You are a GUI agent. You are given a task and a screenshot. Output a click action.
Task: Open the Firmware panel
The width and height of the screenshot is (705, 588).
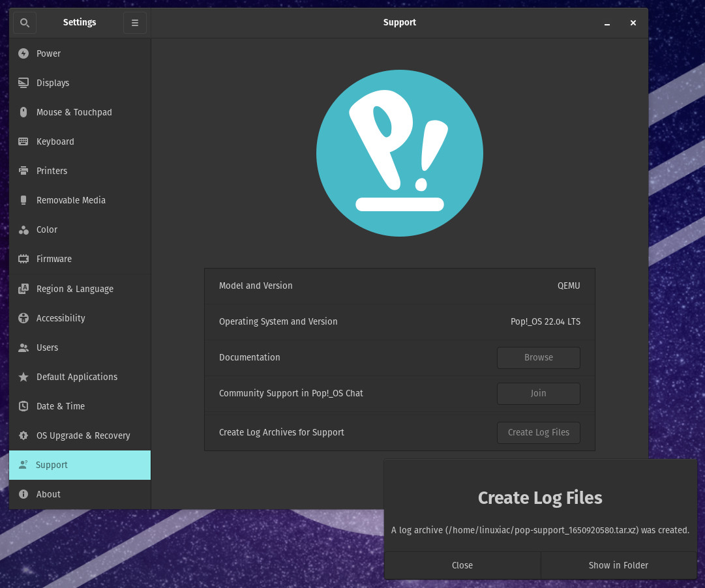80,259
